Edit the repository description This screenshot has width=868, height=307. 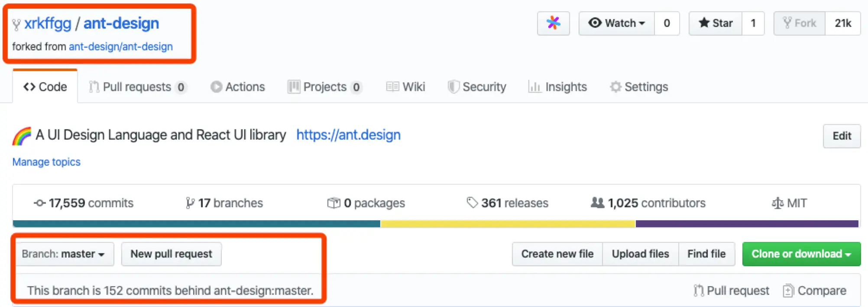(842, 136)
